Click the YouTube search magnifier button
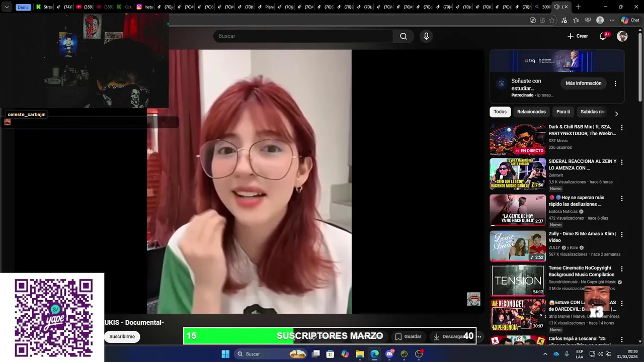Image resolution: width=644 pixels, height=362 pixels. [404, 36]
